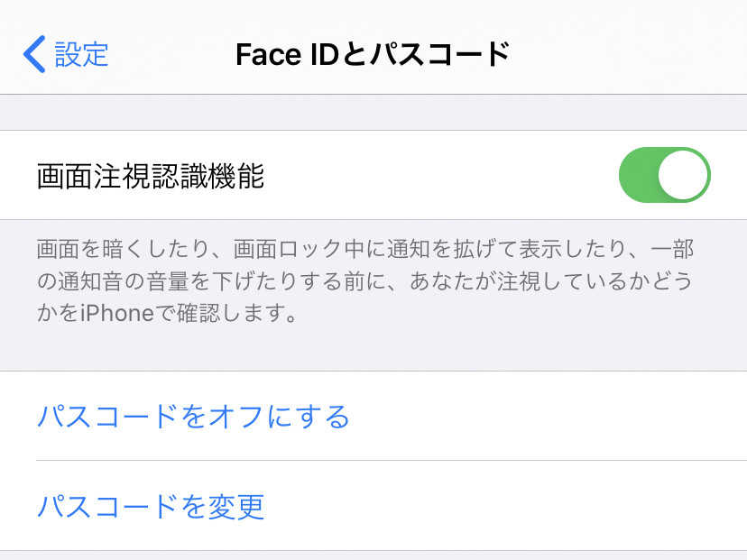Screen dimensions: 747x560
Task: Tap the word iPhone in the description
Action: click(116, 313)
